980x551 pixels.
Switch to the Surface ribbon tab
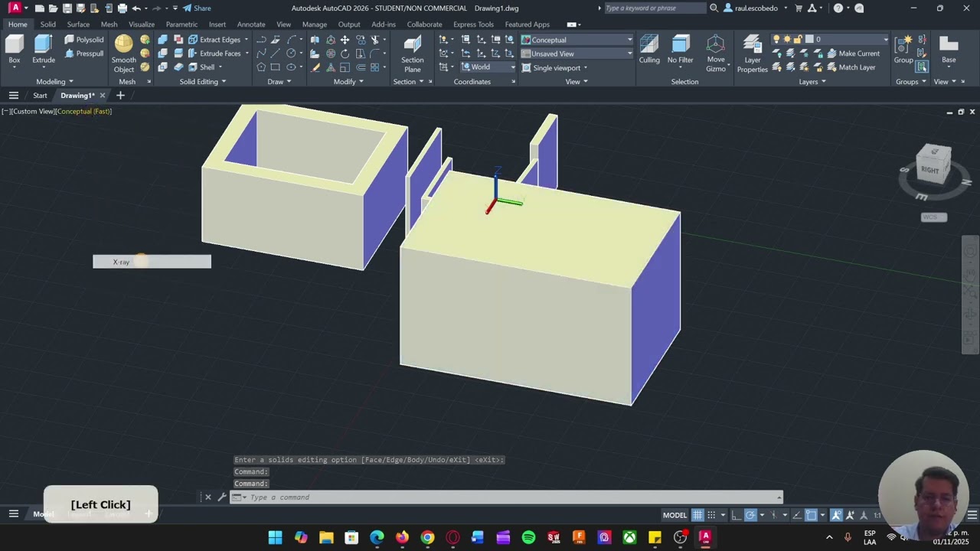click(78, 24)
